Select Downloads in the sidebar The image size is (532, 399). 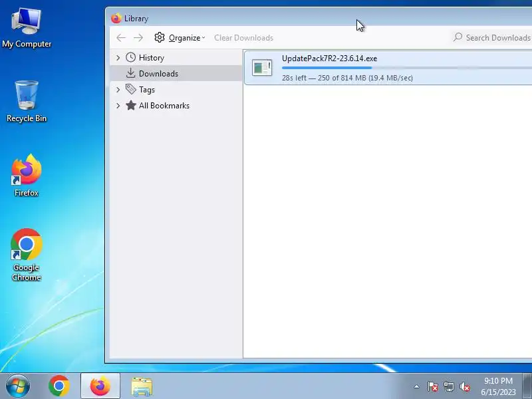[x=176, y=73]
